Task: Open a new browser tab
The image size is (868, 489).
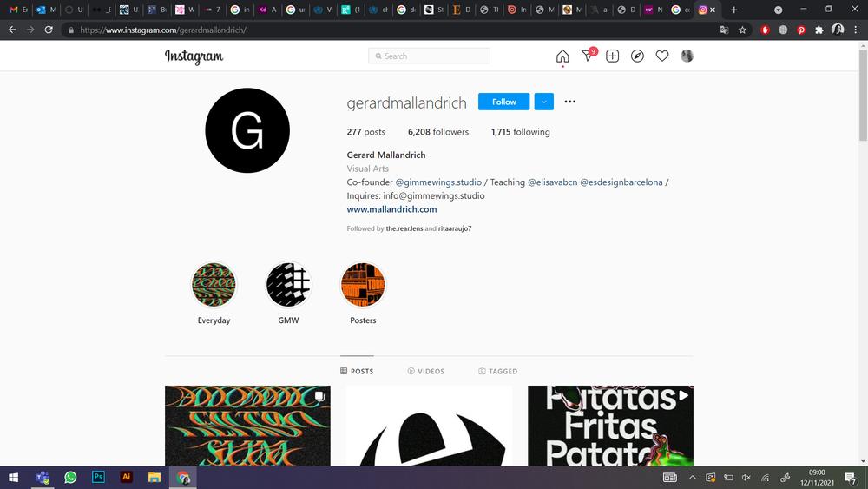Action: (x=733, y=10)
